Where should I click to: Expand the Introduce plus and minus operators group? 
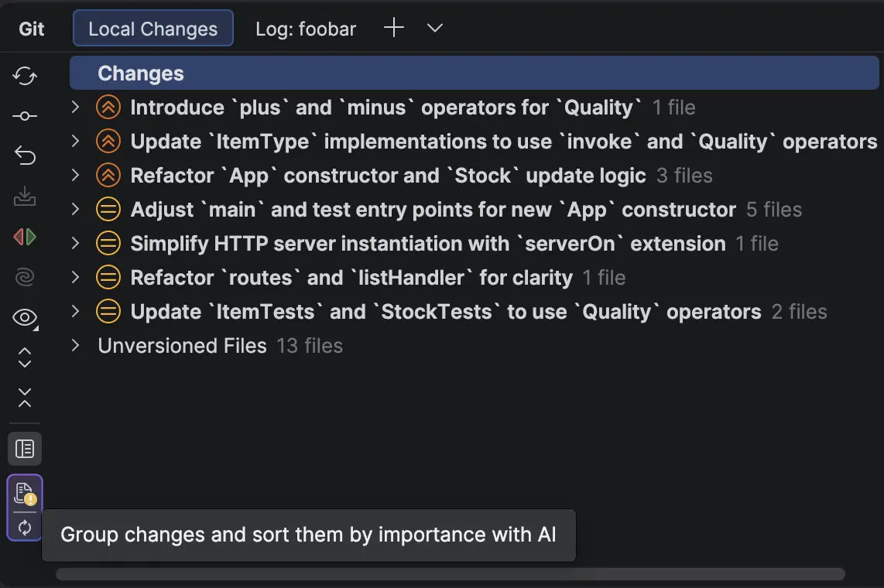(75, 107)
